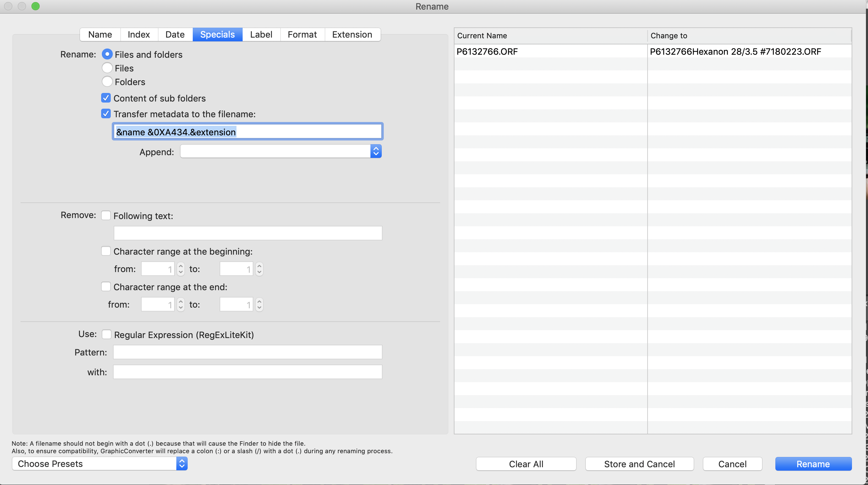Enable Following text removal option
This screenshot has width=868, height=485.
(106, 215)
